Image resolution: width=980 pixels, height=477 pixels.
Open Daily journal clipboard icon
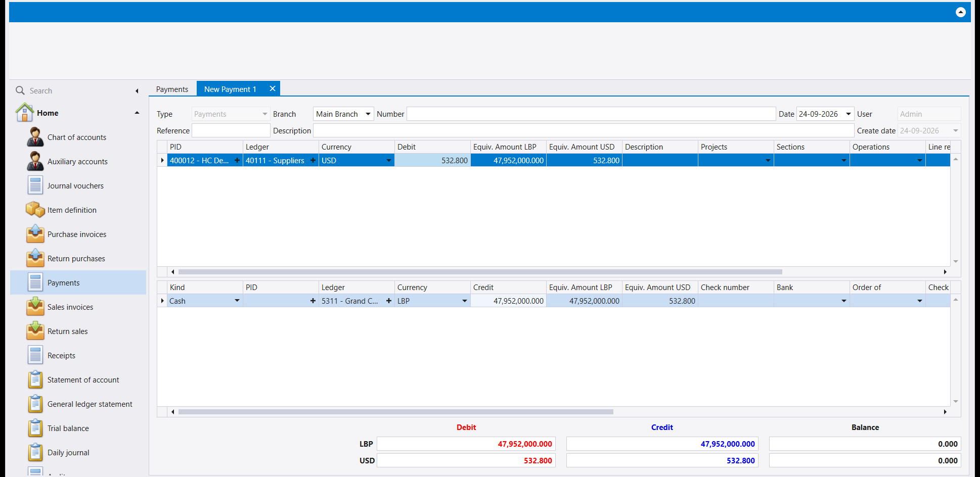(x=35, y=452)
